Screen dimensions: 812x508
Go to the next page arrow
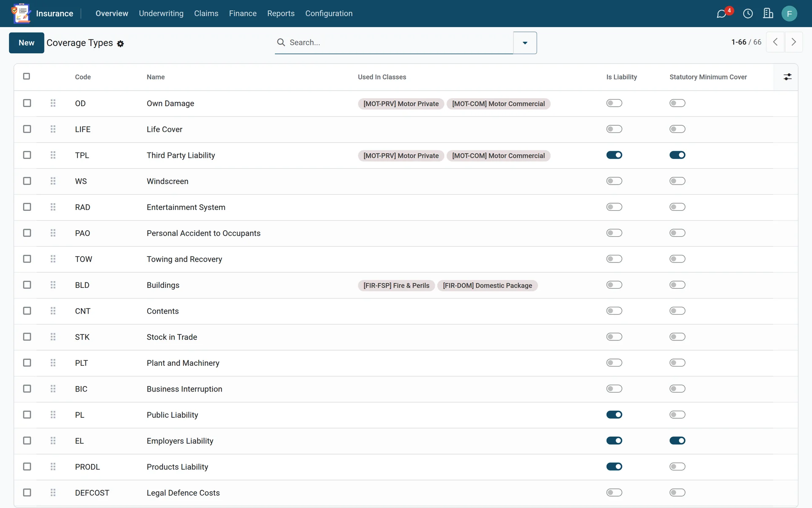coord(794,42)
